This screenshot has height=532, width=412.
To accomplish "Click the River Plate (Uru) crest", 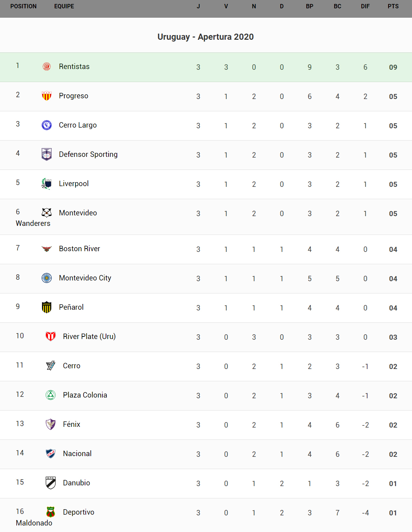I will click(x=51, y=336).
